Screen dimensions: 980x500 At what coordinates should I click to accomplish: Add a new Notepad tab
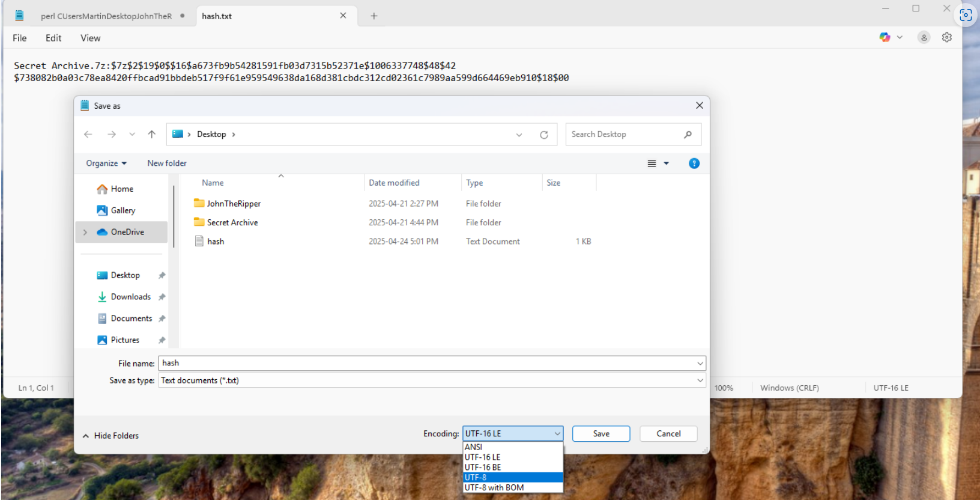coord(374,16)
